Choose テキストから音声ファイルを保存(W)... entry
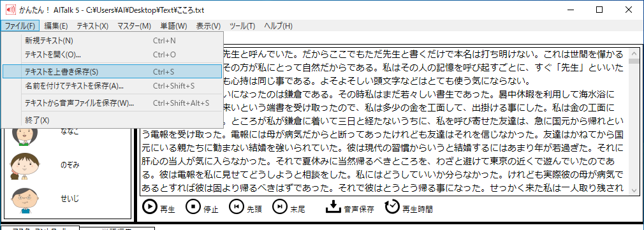Image resolution: width=644 pixels, height=230 pixels. 112,103
